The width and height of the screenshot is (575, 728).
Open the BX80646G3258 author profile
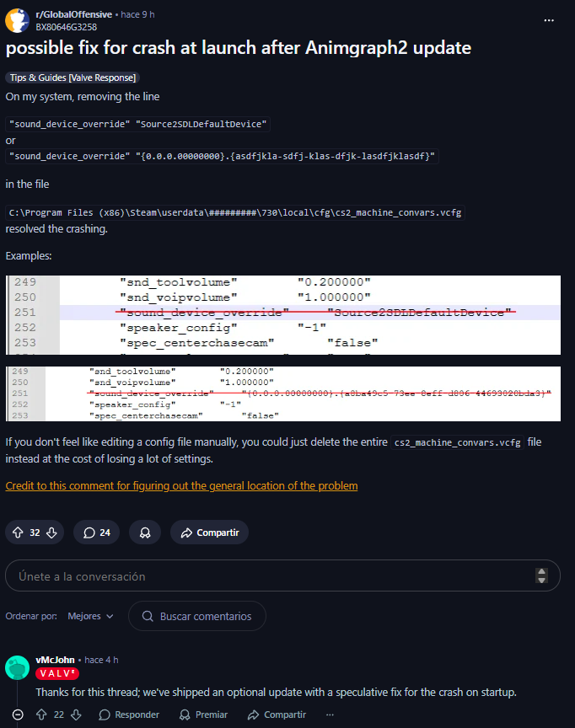[x=67, y=27]
